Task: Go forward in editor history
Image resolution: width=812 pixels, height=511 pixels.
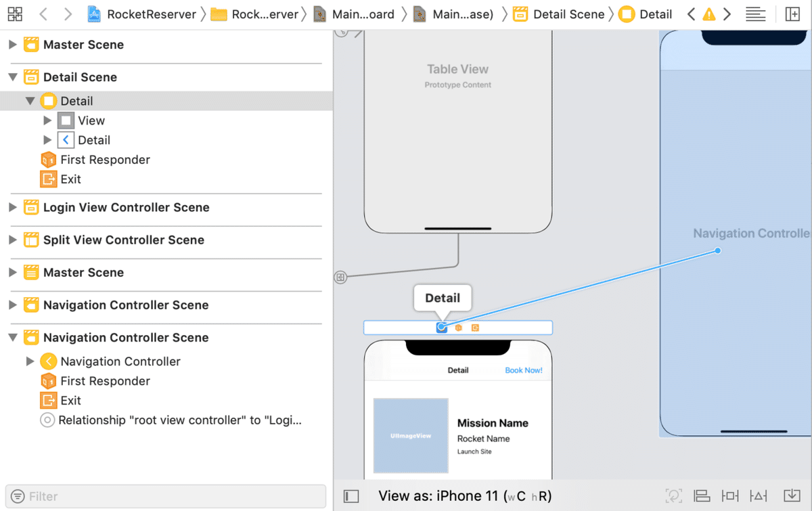Action: [x=68, y=14]
